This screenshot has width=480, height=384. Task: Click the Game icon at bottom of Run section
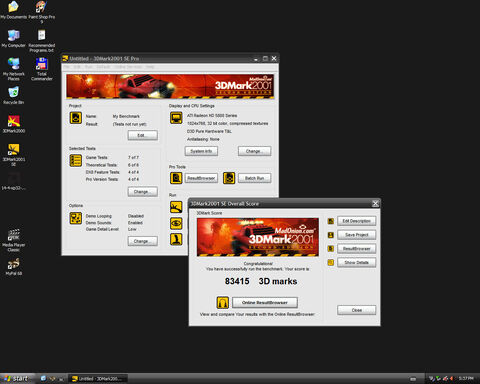(x=176, y=239)
